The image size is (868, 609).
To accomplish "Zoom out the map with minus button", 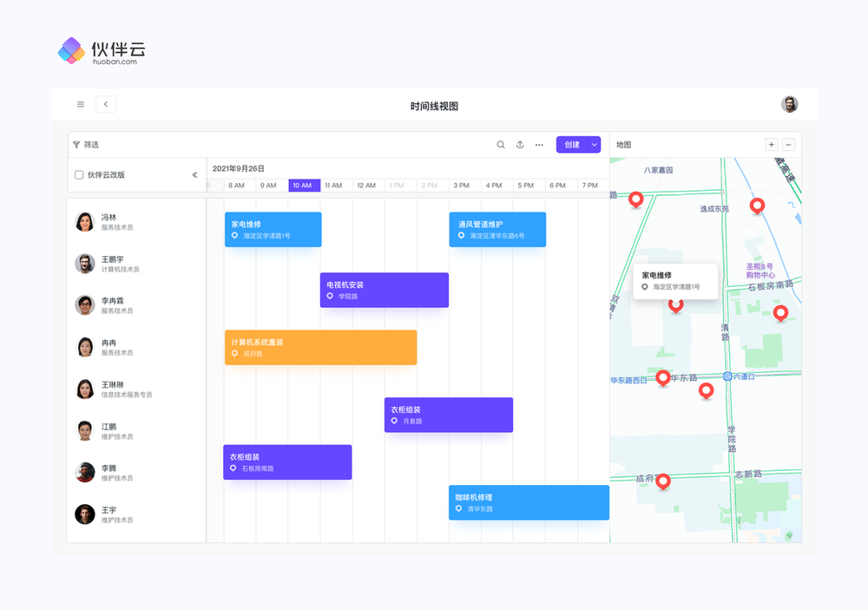I will click(788, 145).
